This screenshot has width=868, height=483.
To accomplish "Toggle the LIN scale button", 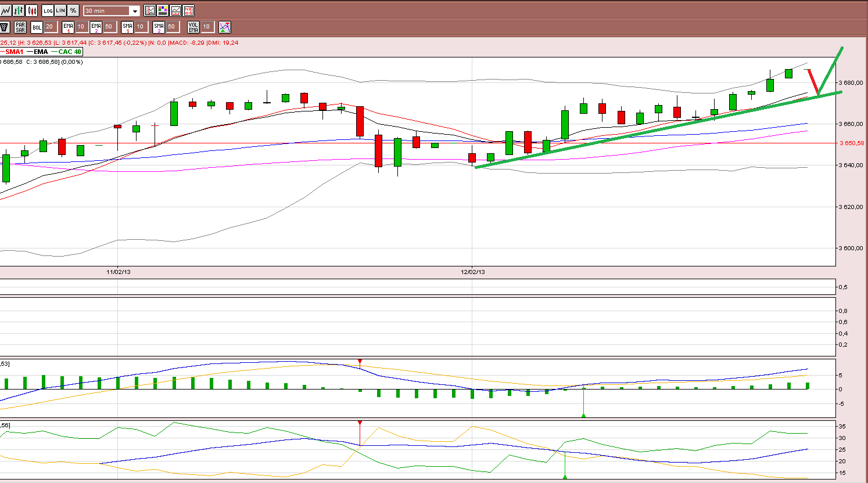I will (x=60, y=10).
